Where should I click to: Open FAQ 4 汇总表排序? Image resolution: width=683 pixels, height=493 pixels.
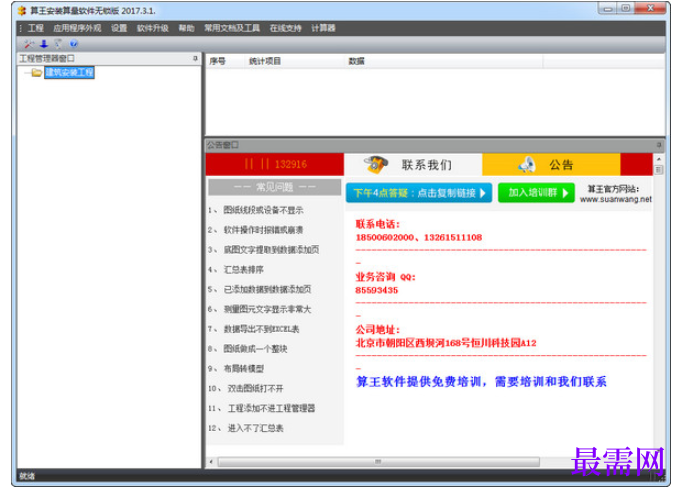click(x=236, y=270)
